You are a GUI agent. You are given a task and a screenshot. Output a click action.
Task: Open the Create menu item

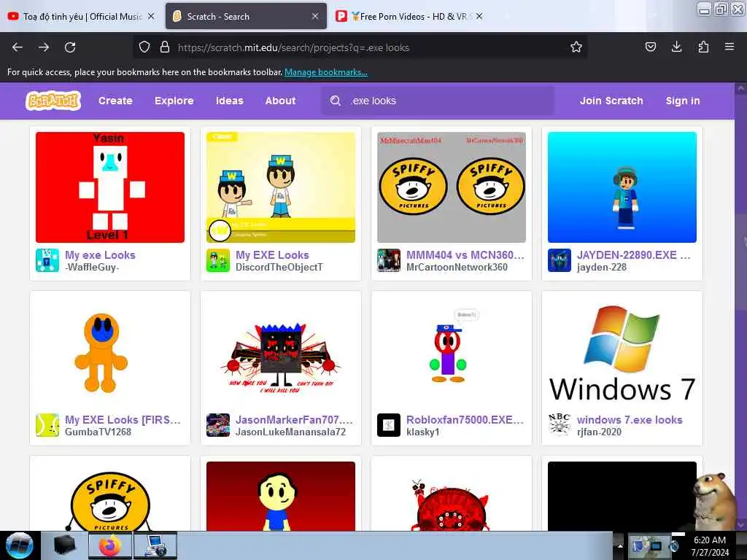pyautogui.click(x=115, y=101)
